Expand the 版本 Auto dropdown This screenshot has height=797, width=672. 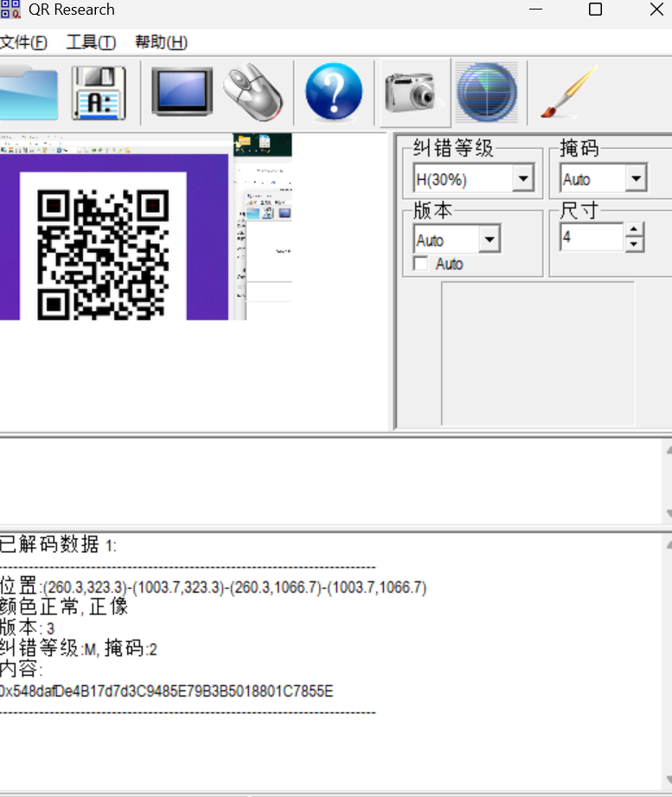[490, 239]
